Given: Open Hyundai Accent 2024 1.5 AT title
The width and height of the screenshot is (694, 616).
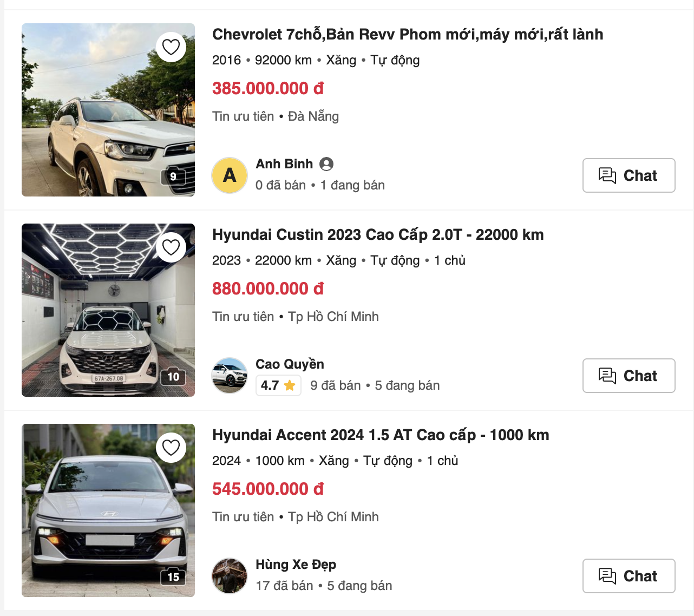Looking at the screenshot, I should pos(381,435).
